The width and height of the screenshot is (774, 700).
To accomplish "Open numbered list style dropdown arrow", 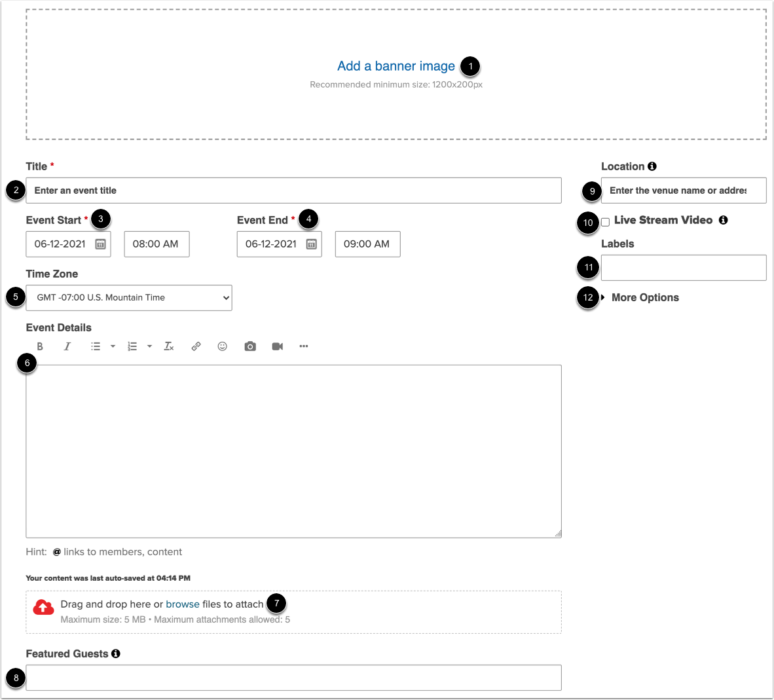I will pos(149,346).
